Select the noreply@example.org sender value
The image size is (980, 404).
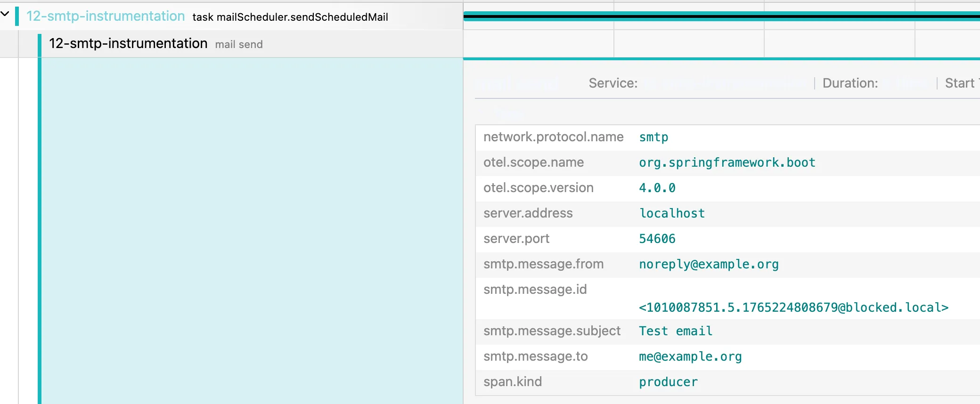click(x=708, y=264)
